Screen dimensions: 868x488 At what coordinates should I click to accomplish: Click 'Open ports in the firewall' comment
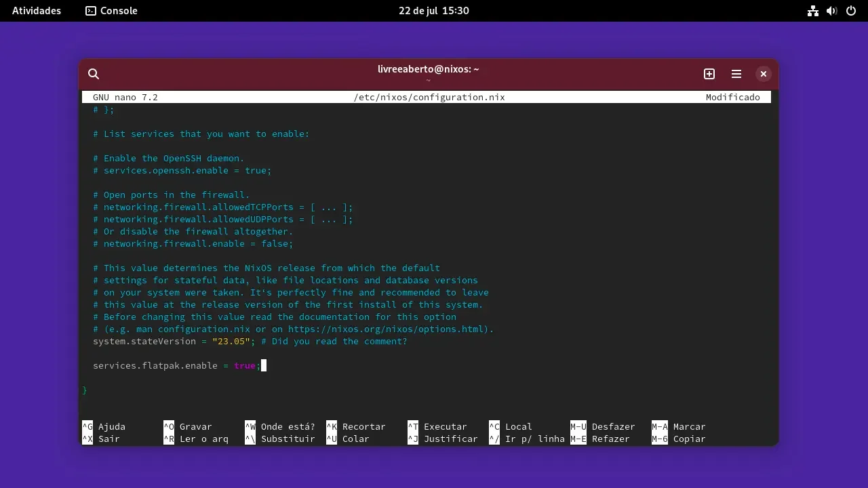[172, 195]
